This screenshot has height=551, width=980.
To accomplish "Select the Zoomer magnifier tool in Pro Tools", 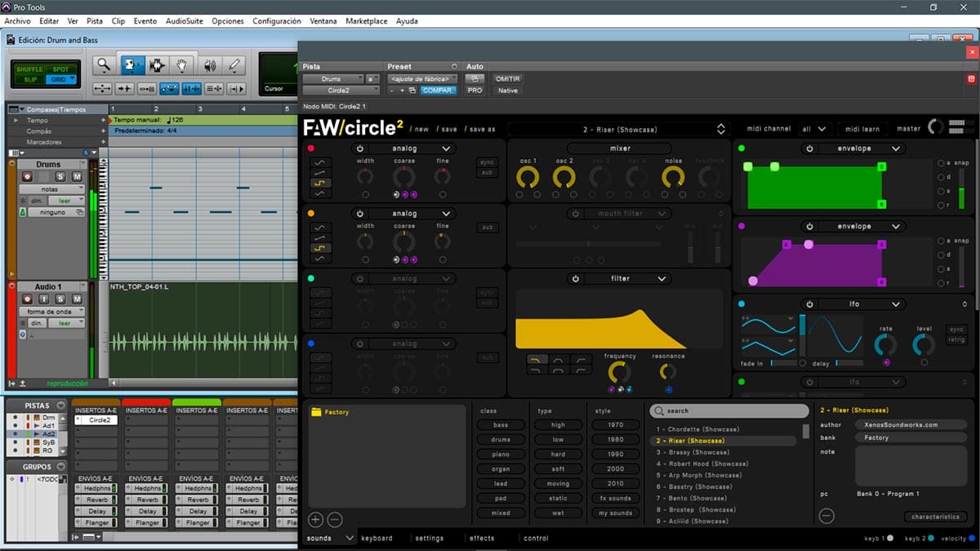I will (103, 65).
